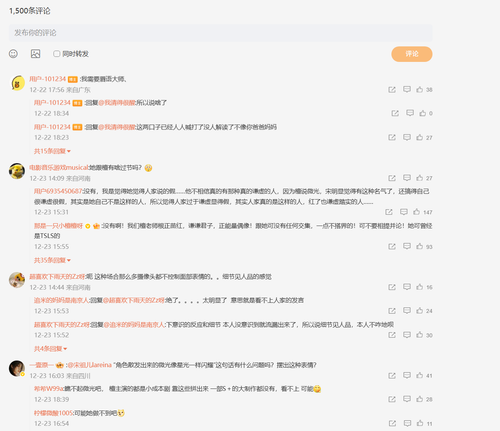Open avatar of commenter posting at 12-23 14:44

click(x=17, y=280)
